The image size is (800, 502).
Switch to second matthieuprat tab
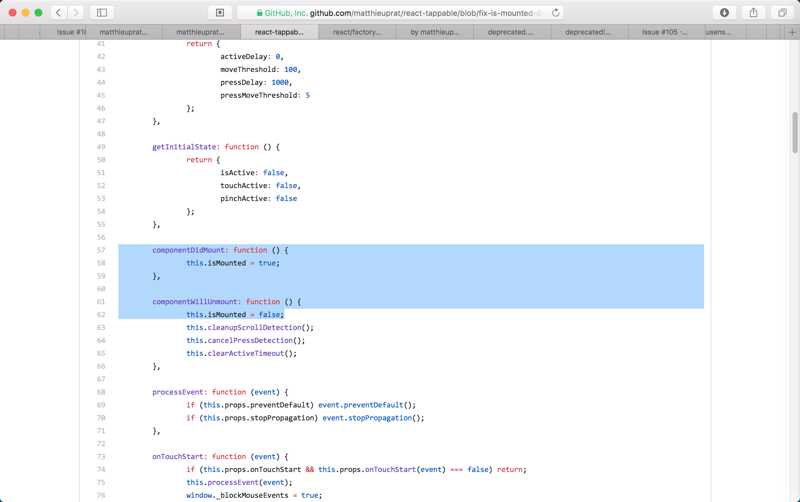point(200,32)
